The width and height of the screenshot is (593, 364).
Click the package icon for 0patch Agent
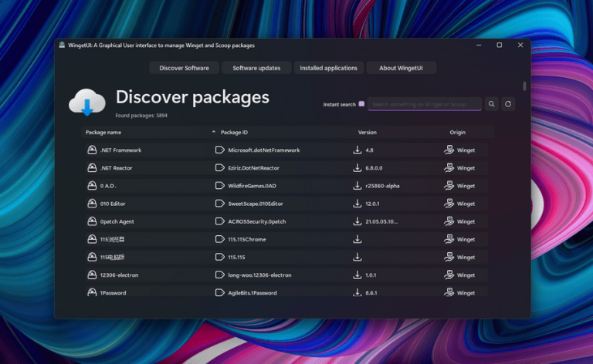click(x=92, y=221)
